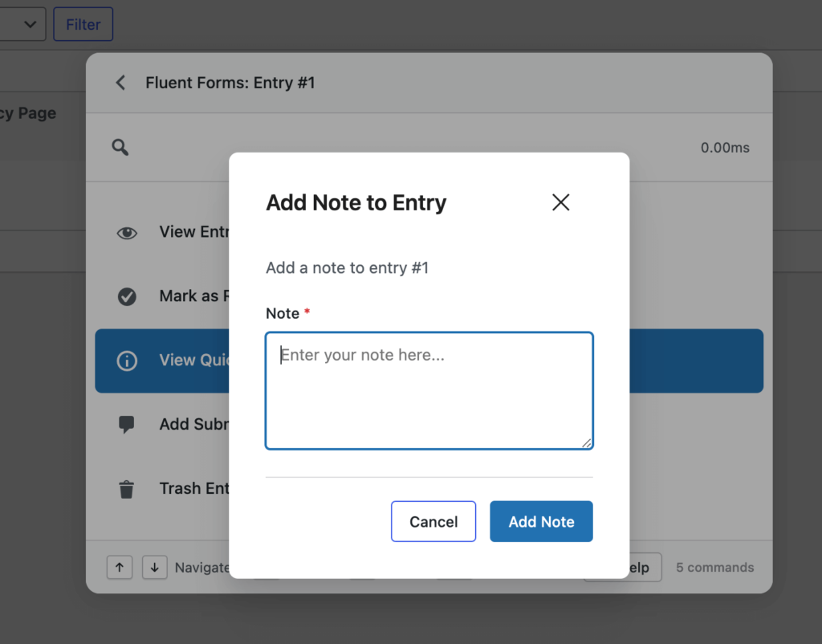
Task: Click the down arrow navigate key
Action: (155, 568)
